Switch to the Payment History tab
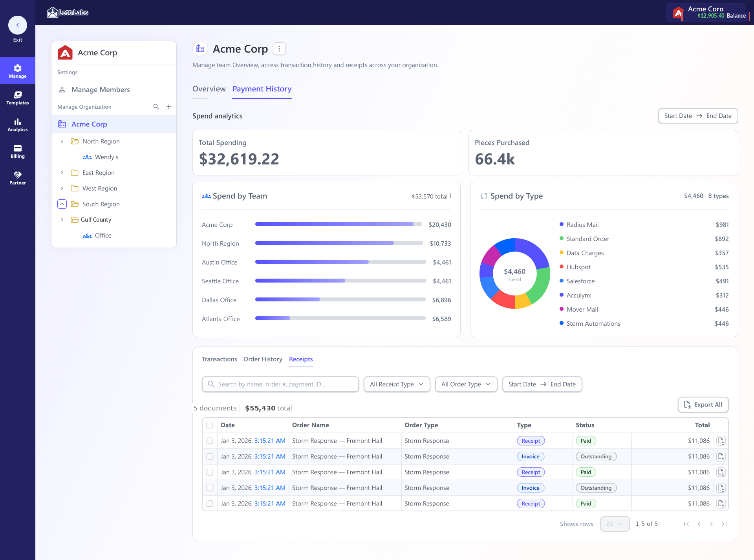 coord(262,89)
